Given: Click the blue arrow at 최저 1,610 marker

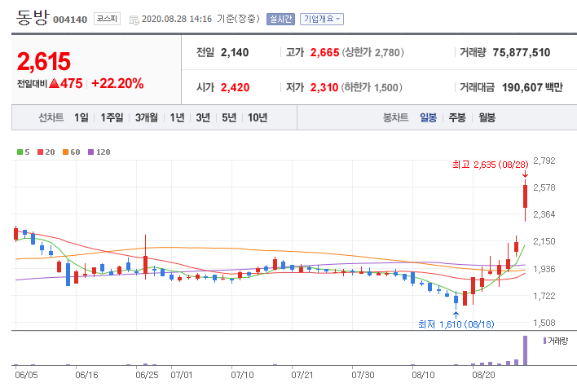Looking at the screenshot, I should pos(456,314).
